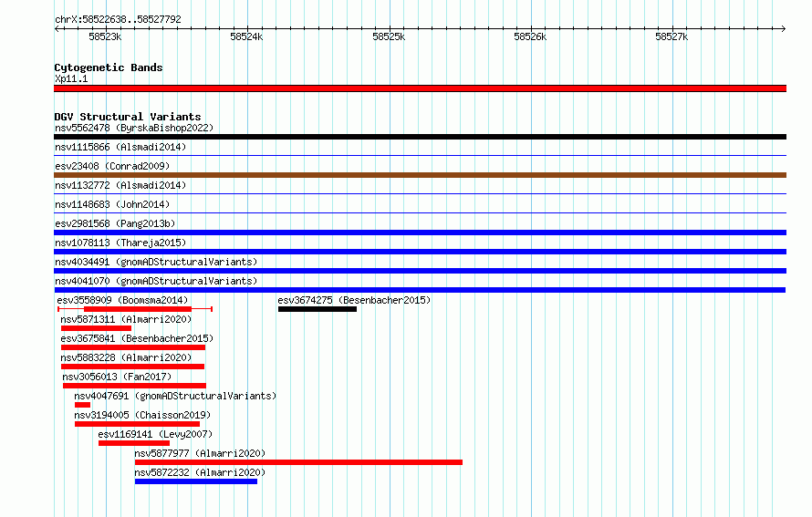Click the Xp11.1 band label
The width and height of the screenshot is (812, 517).
point(71,78)
